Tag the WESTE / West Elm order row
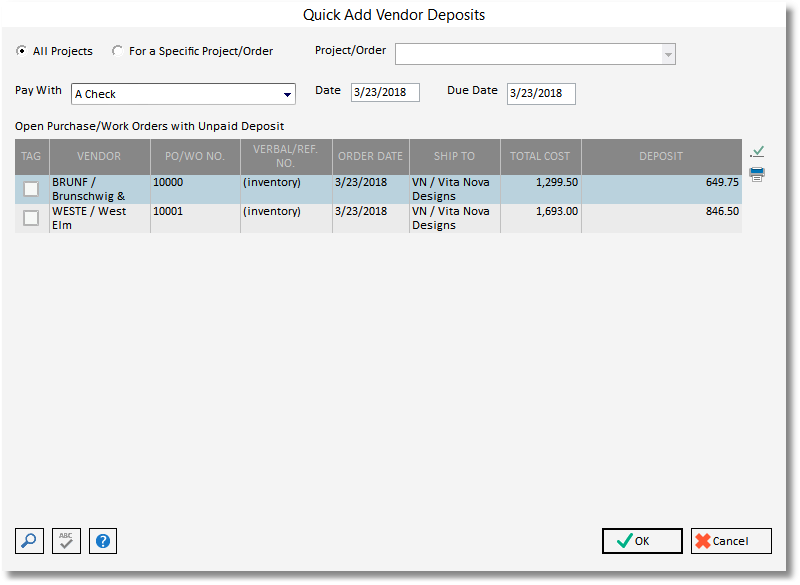The height and width of the screenshot is (585, 800). click(30, 217)
